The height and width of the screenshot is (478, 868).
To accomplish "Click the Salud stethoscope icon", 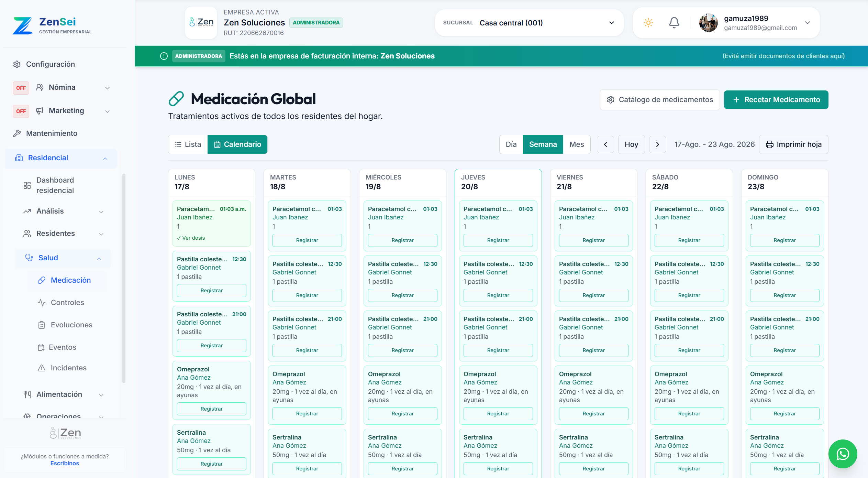I will 29,258.
